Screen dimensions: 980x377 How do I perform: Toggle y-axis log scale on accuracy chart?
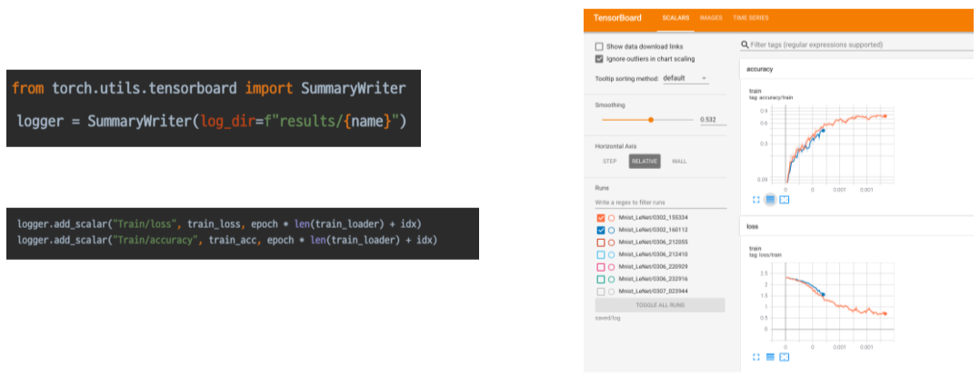[770, 199]
